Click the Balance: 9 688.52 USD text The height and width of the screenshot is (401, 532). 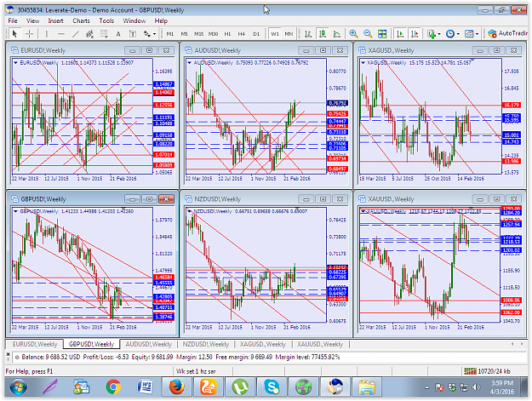(x=51, y=357)
